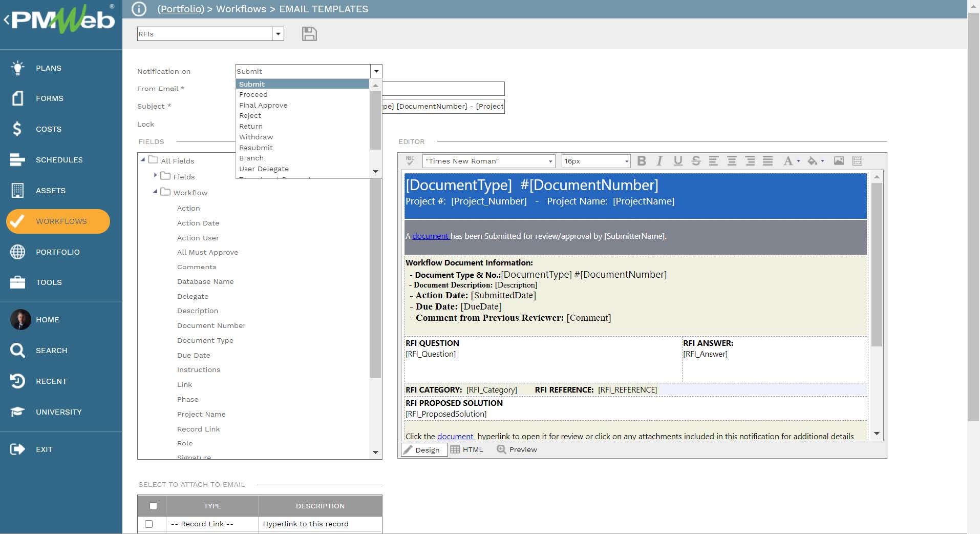Click the Save diskette icon
The image size is (980, 534).
click(309, 34)
